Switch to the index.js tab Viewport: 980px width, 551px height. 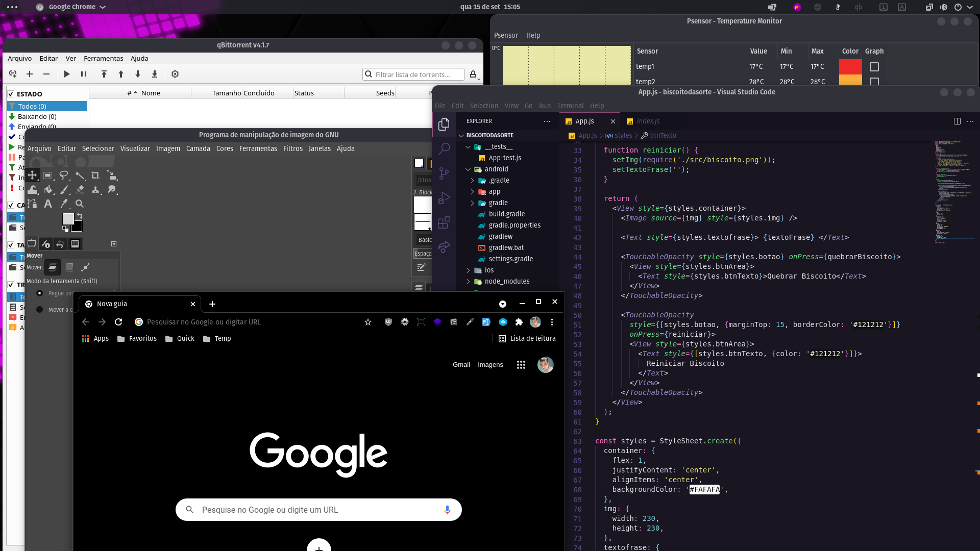(x=648, y=121)
